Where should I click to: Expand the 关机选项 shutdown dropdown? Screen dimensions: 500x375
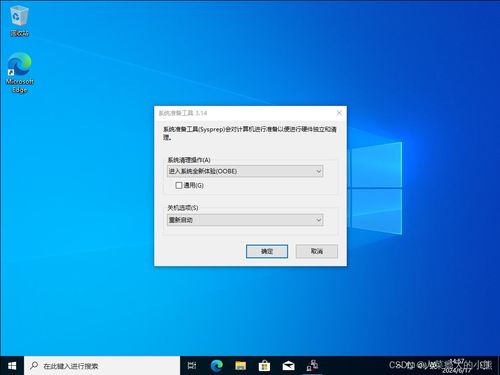pyautogui.click(x=245, y=220)
